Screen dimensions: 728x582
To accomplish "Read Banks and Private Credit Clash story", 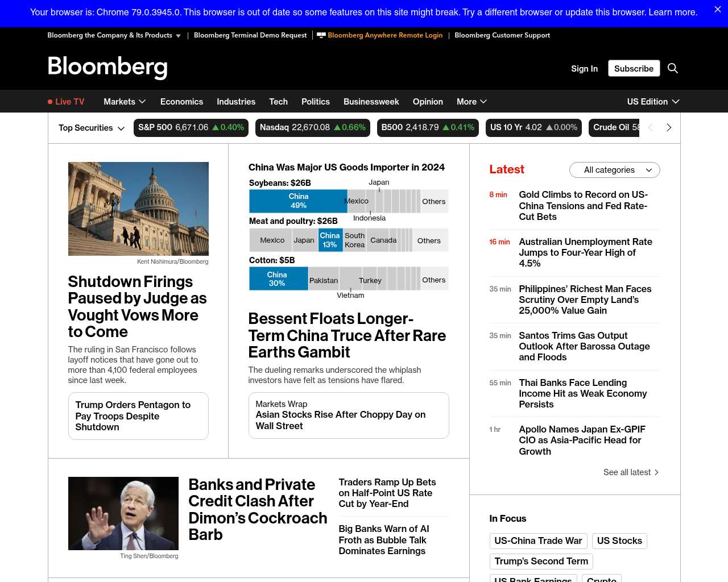I will coord(258,510).
